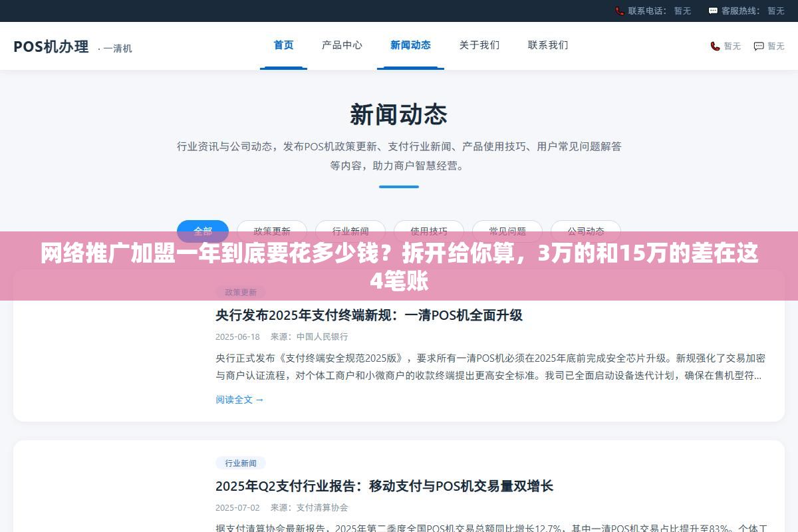
Task: Click the date 2025-07-02
Action: point(237,507)
